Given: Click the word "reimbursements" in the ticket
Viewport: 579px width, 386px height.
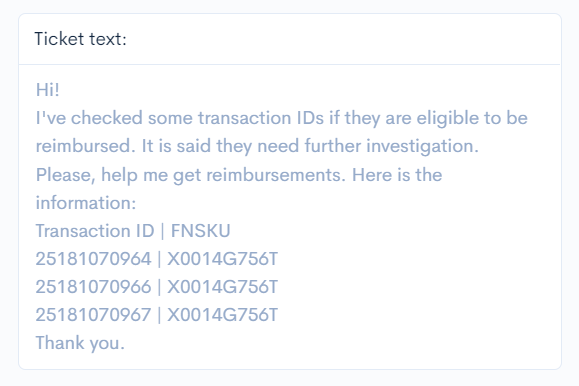Looking at the screenshot, I should (275, 175).
